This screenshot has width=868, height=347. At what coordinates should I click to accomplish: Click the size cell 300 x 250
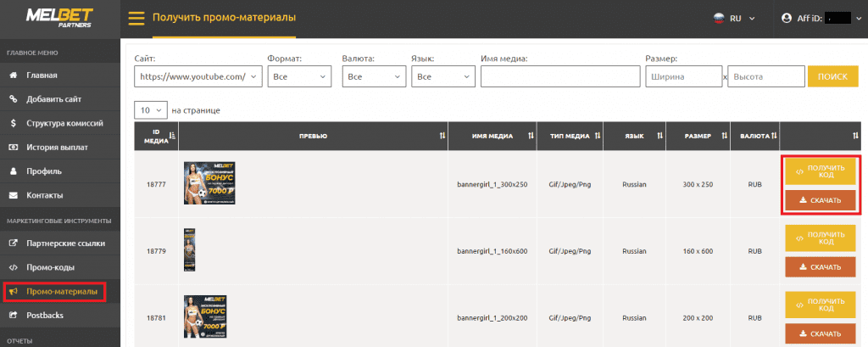point(697,184)
